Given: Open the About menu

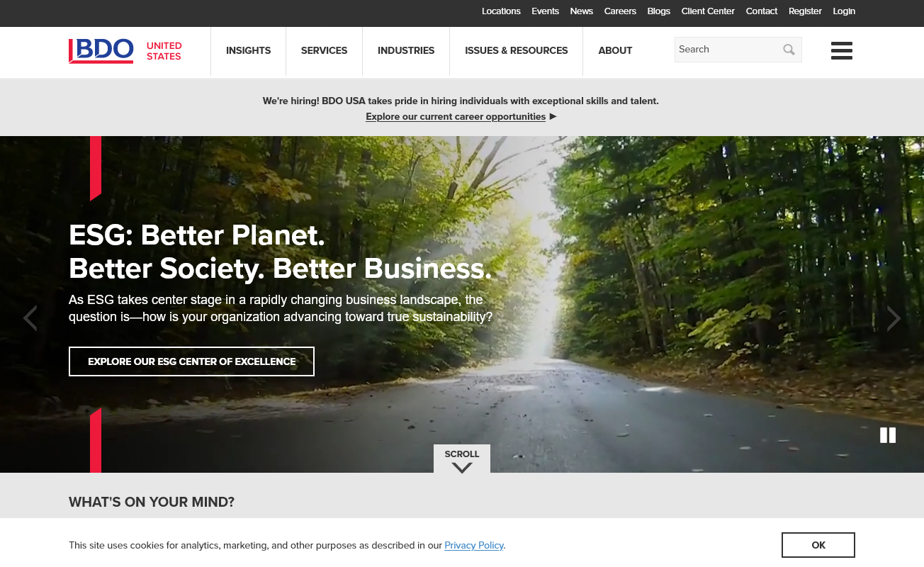Looking at the screenshot, I should coord(615,50).
